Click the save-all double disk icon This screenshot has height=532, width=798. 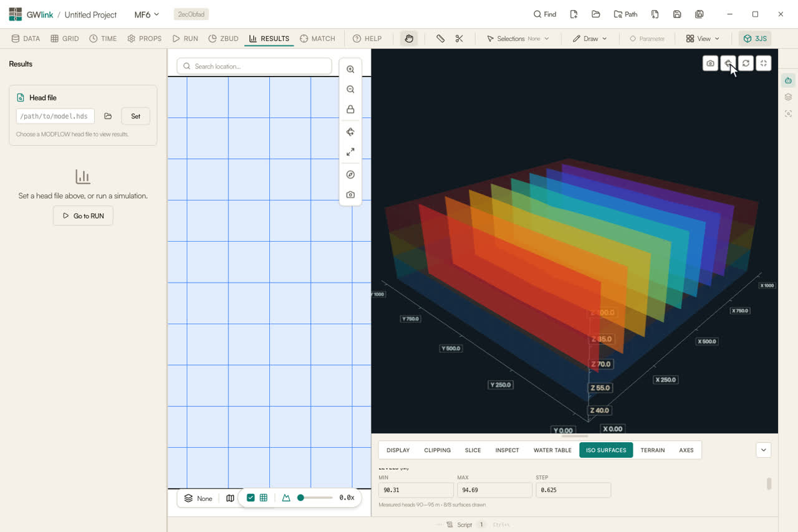pos(699,14)
